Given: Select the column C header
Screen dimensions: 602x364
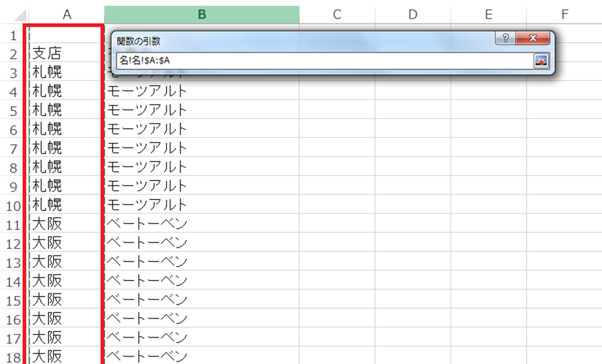Looking at the screenshot, I should click(336, 15).
